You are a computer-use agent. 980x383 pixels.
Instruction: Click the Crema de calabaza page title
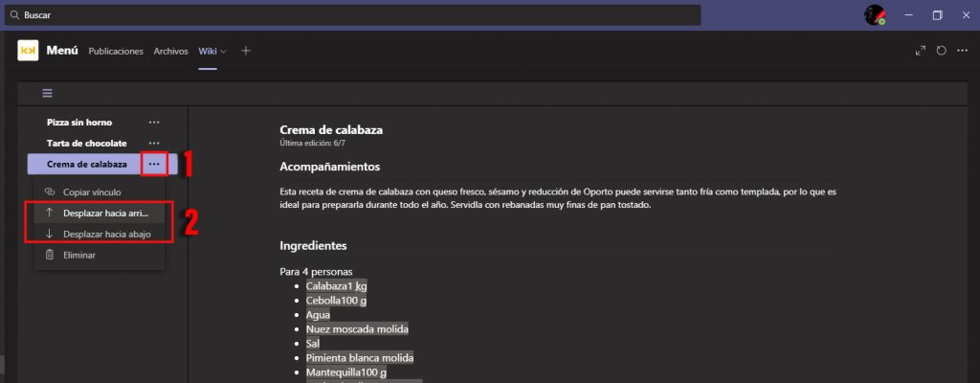pos(331,130)
